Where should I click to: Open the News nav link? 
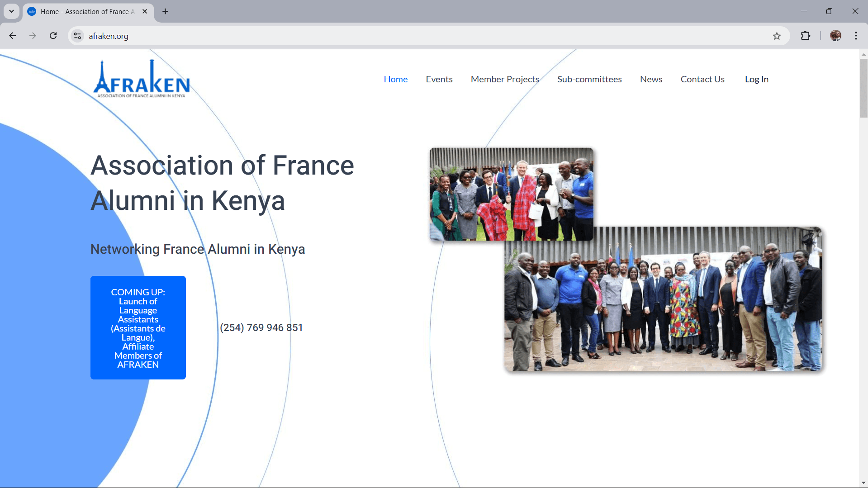click(651, 79)
